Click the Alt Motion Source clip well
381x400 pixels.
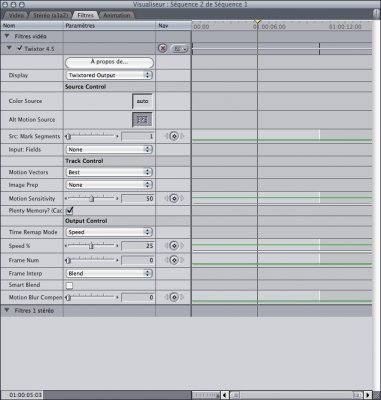click(x=142, y=120)
